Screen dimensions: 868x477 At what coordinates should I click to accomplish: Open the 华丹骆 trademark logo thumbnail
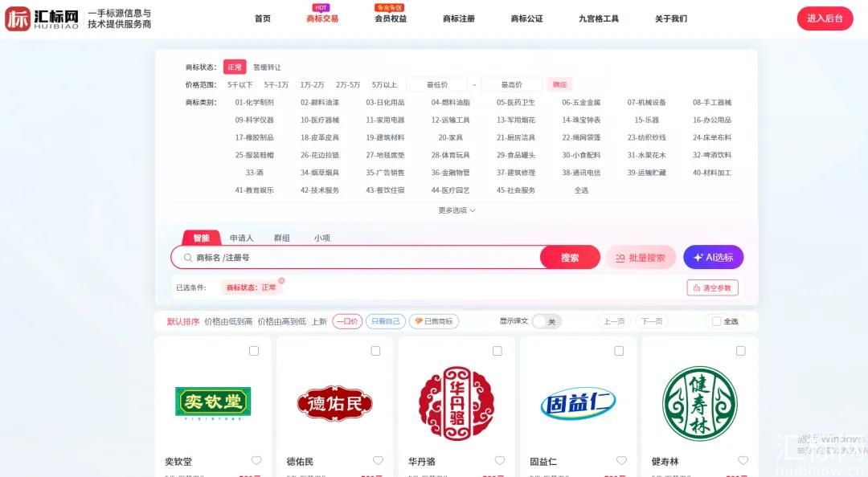click(457, 403)
